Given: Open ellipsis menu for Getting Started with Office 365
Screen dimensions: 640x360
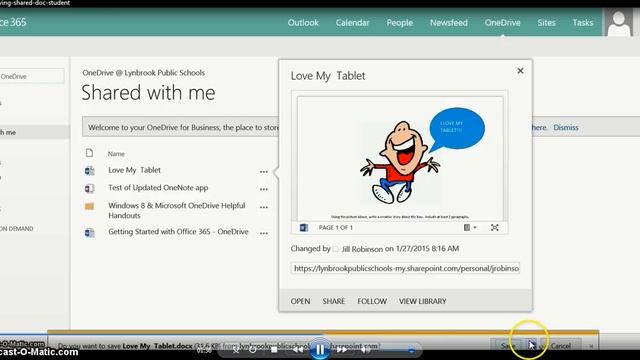Looking at the screenshot, I should (x=264, y=233).
